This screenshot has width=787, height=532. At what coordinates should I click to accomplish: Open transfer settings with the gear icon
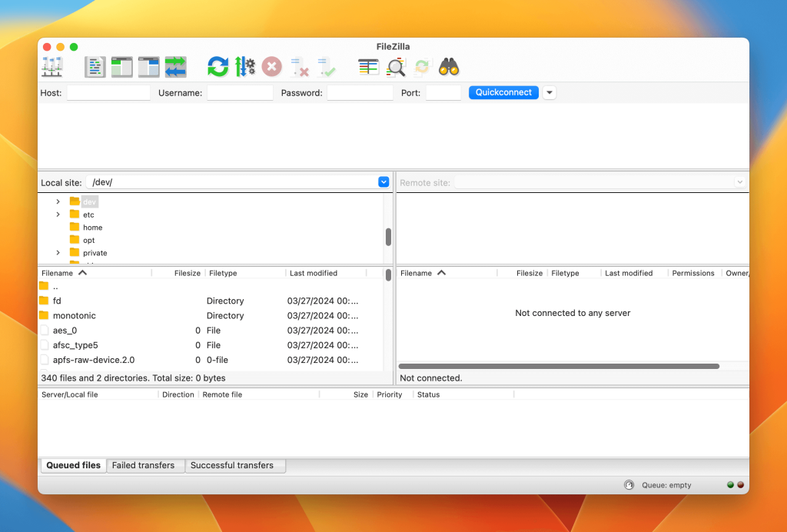tap(244, 66)
